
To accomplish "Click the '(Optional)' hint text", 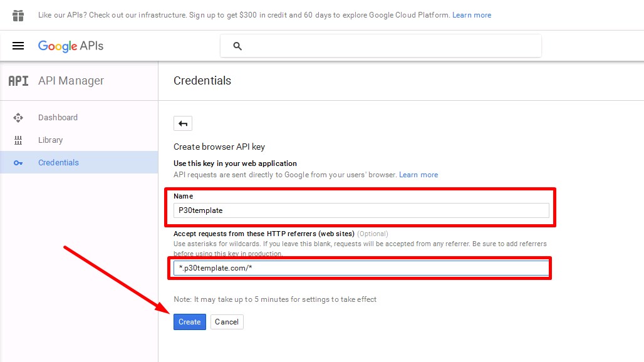I will point(373,234).
